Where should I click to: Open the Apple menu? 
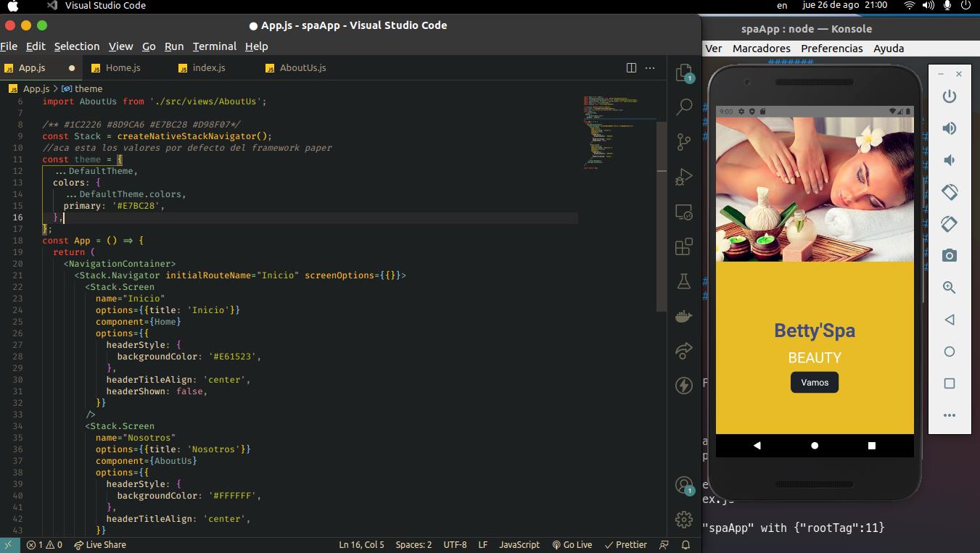(12, 6)
